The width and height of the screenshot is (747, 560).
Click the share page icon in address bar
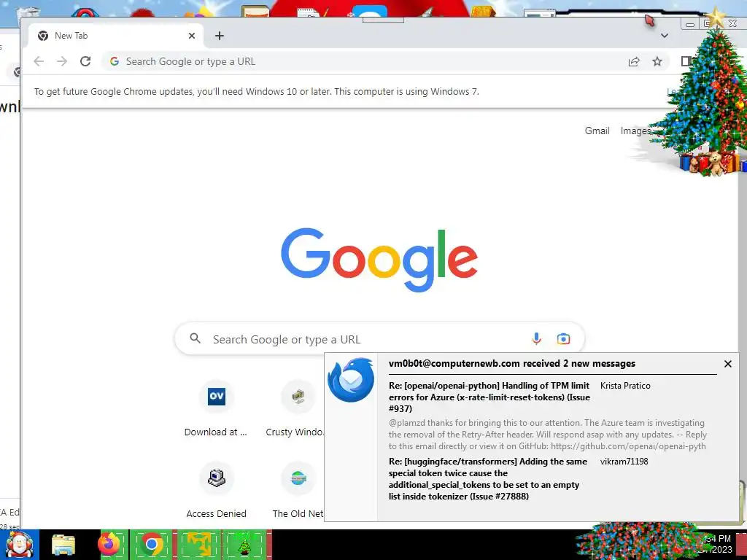click(634, 61)
